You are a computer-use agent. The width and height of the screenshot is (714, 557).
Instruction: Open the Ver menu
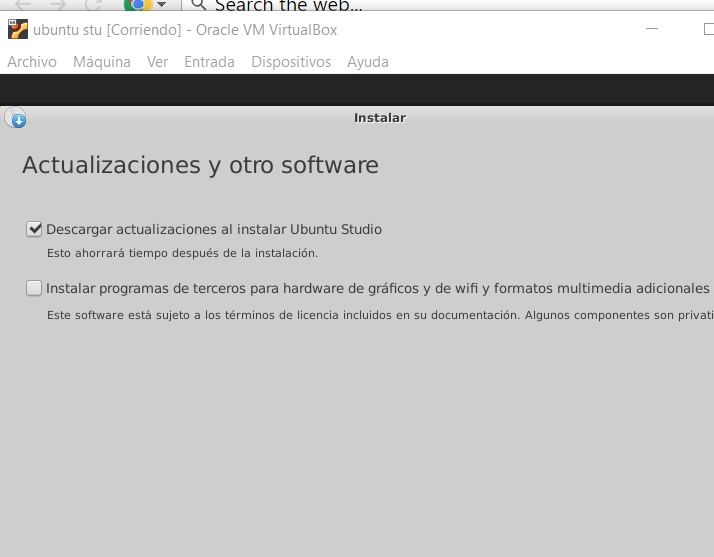click(157, 62)
